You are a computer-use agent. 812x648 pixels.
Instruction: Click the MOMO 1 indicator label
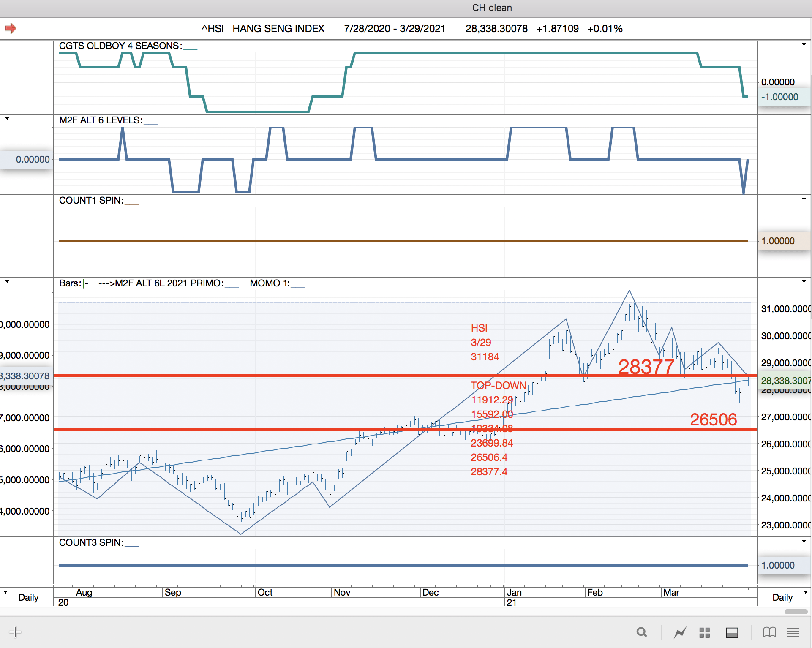pyautogui.click(x=270, y=283)
